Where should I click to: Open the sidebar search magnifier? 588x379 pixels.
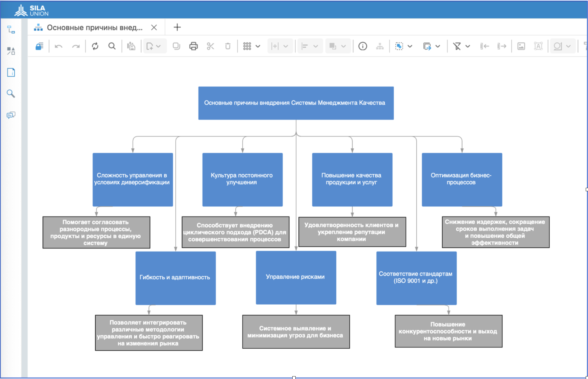click(11, 93)
